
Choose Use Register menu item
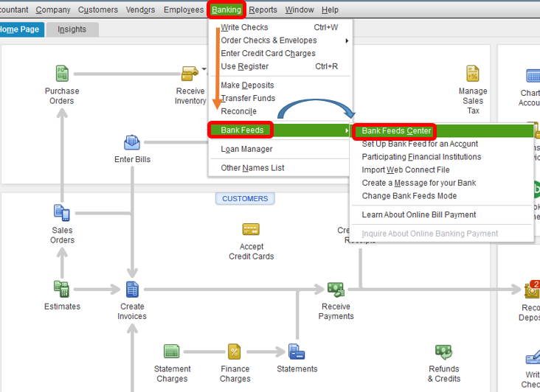pyautogui.click(x=280, y=66)
